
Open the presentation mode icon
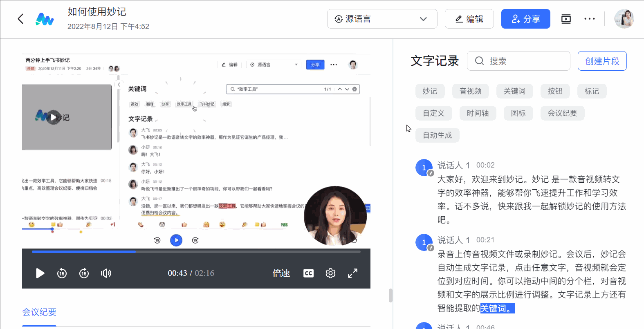[x=566, y=19]
